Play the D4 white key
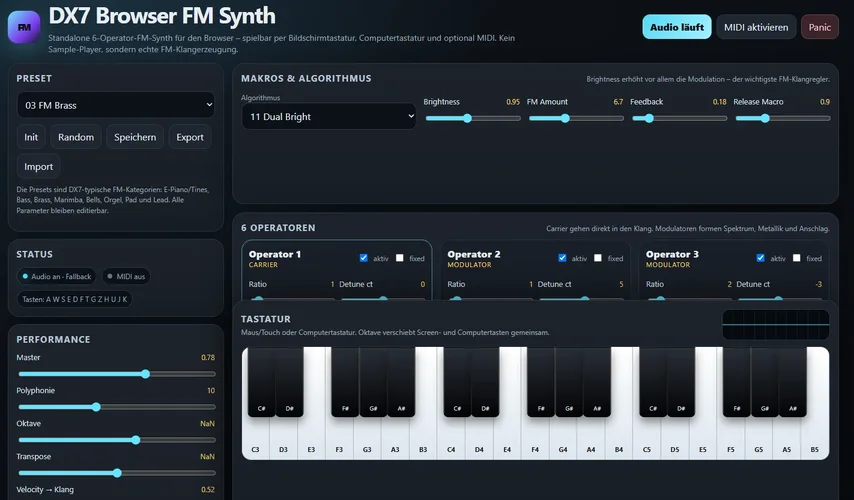854x500 pixels. [x=479, y=438]
